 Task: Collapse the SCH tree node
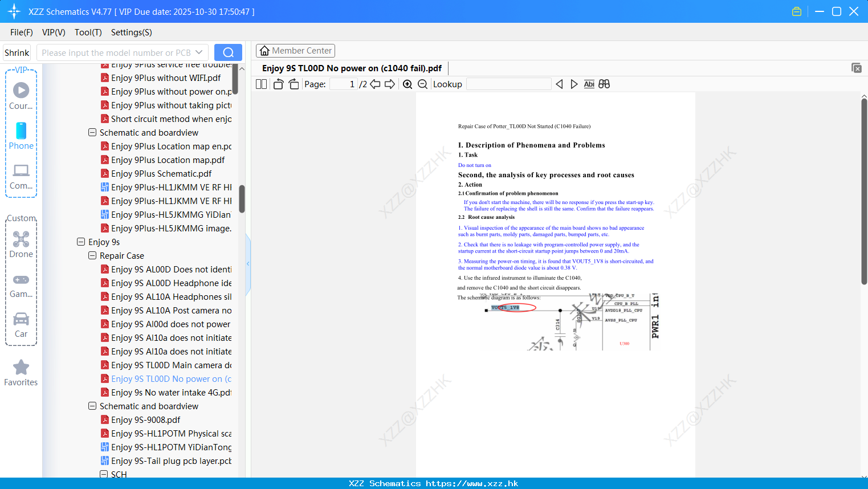point(104,474)
